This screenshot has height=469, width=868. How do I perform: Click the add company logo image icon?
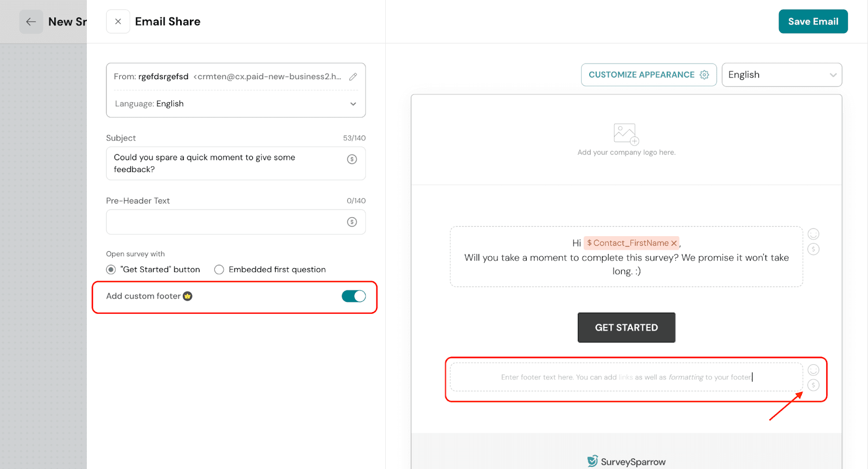[626, 134]
